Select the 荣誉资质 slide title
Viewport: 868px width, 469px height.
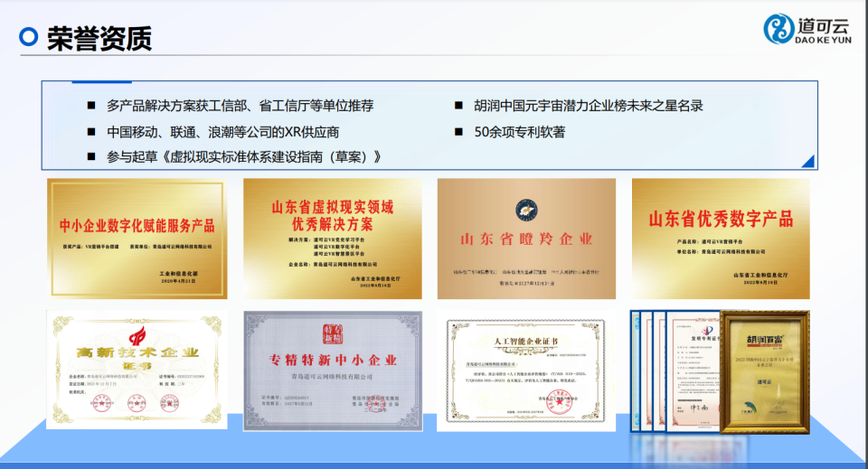point(99,38)
